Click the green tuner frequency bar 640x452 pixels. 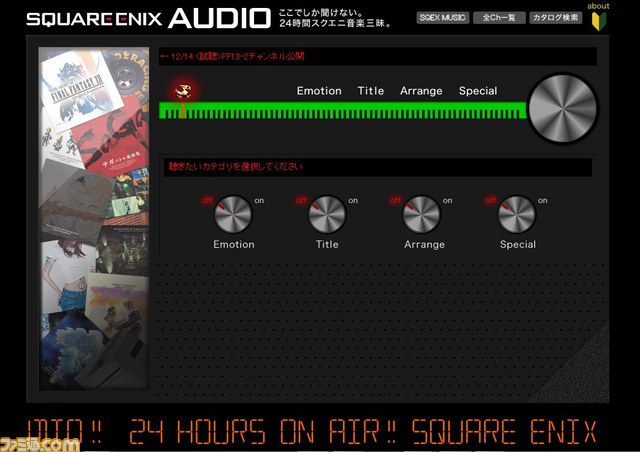[x=342, y=110]
